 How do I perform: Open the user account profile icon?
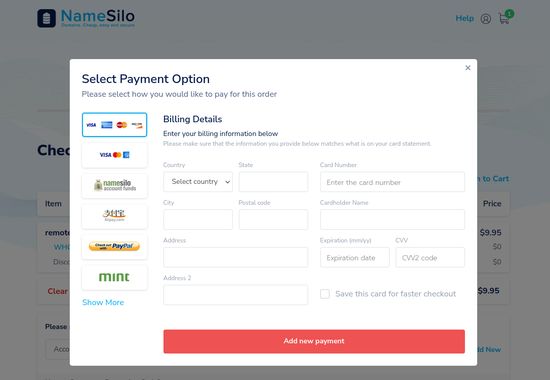pyautogui.click(x=485, y=19)
